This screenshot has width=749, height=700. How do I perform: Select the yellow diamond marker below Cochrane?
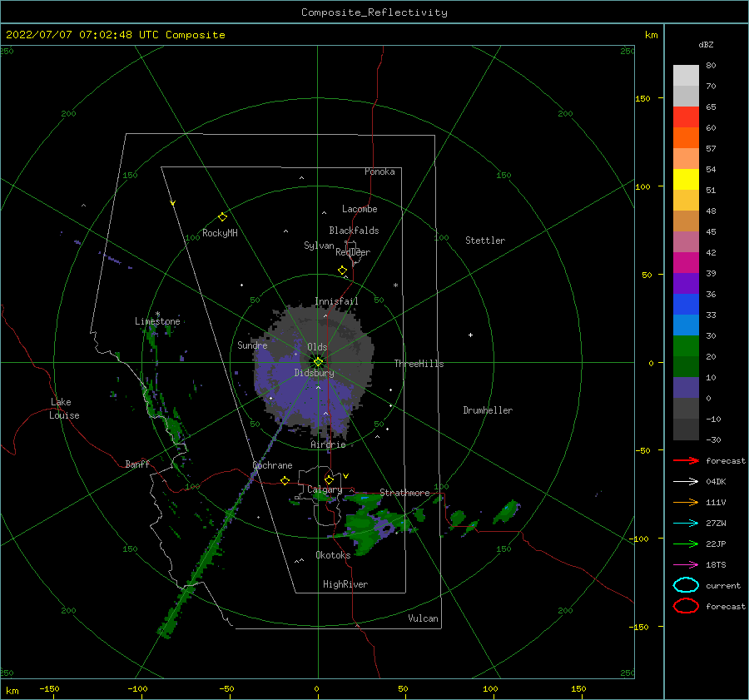285,480
